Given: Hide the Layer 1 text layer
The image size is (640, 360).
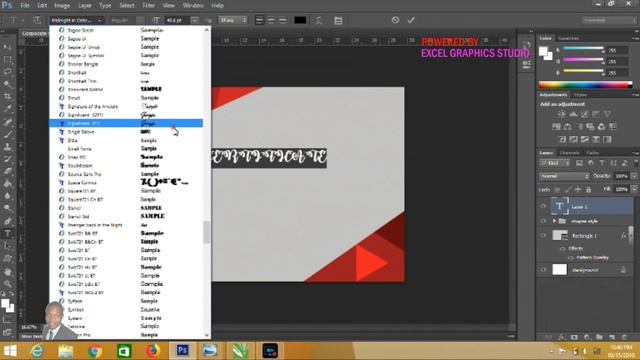Looking at the screenshot, I should 543,206.
